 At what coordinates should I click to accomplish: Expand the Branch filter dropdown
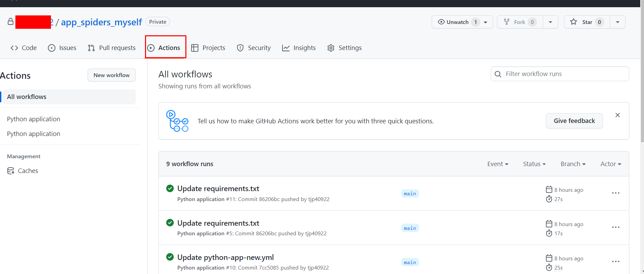[x=573, y=164]
